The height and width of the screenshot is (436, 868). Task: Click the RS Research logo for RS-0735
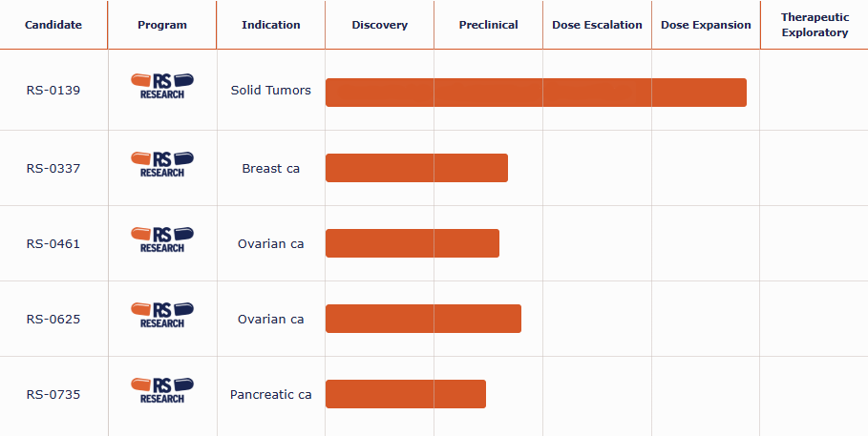(162, 390)
